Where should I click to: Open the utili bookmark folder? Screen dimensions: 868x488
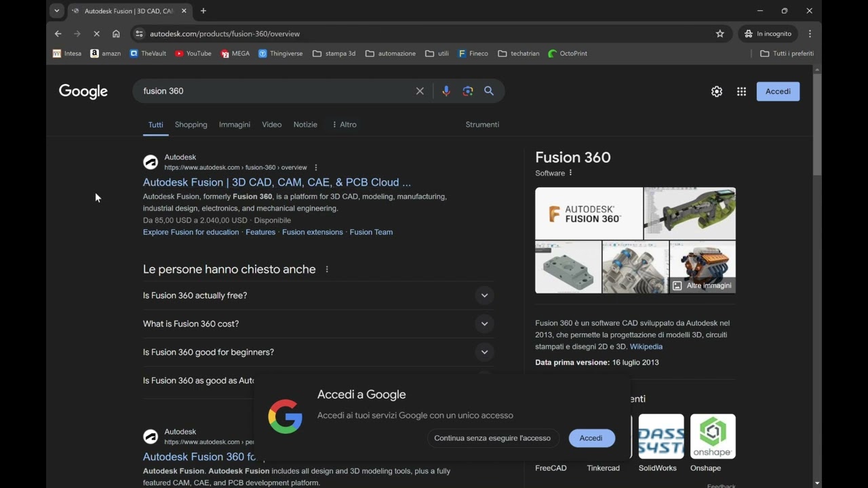click(437, 54)
